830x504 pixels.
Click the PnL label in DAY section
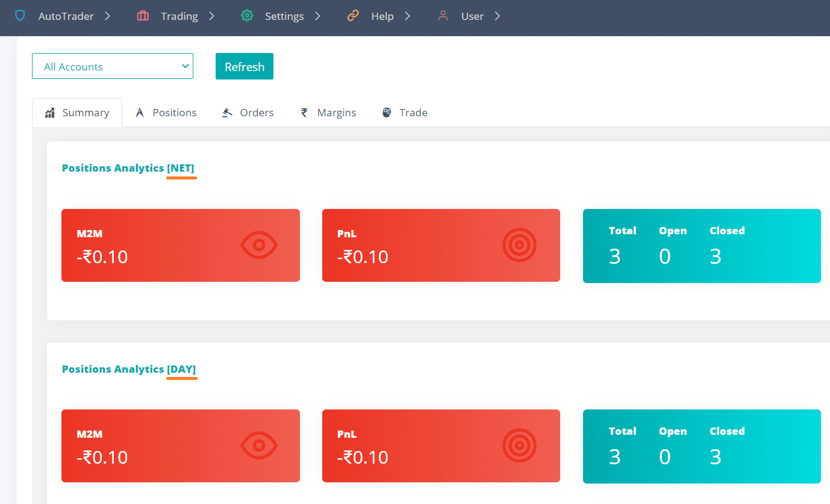[x=347, y=434]
